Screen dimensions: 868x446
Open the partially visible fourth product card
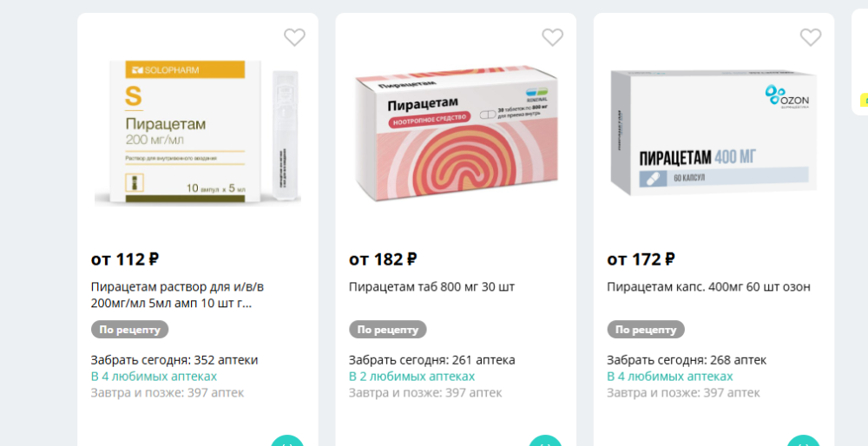coord(859,63)
